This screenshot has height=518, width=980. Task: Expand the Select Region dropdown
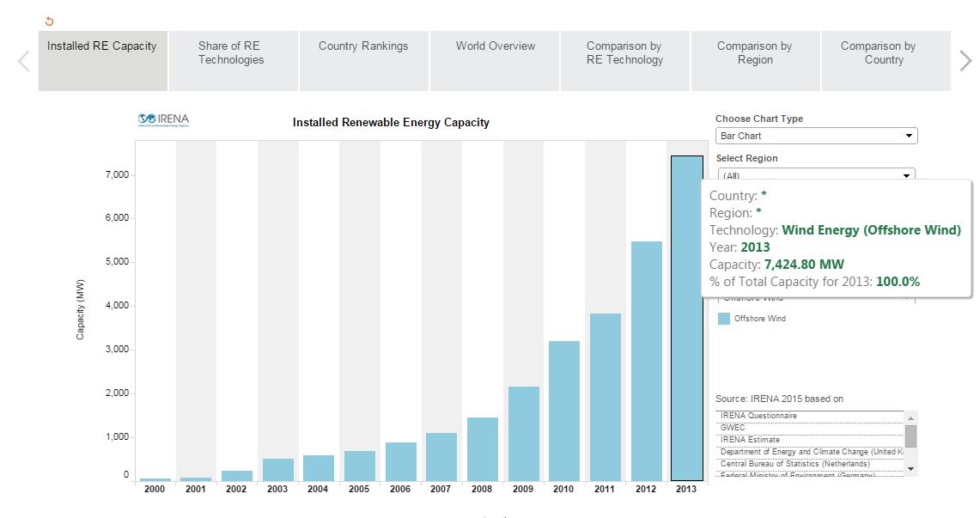(x=816, y=175)
